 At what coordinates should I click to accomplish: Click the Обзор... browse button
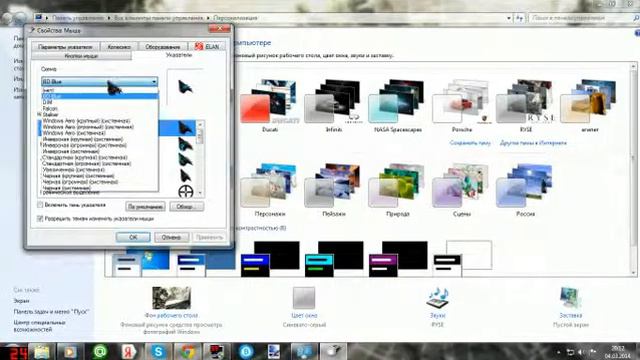pyautogui.click(x=187, y=207)
